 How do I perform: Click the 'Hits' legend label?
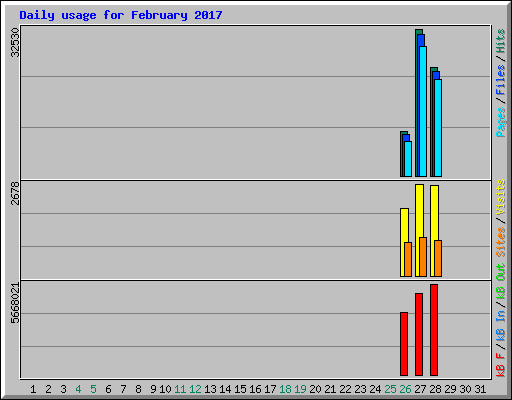pos(501,41)
